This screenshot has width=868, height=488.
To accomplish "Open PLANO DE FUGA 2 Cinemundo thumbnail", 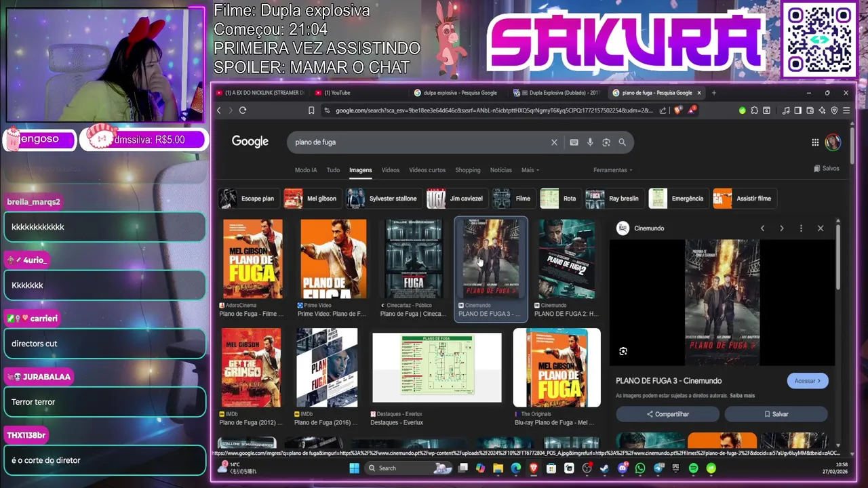I will (567, 258).
